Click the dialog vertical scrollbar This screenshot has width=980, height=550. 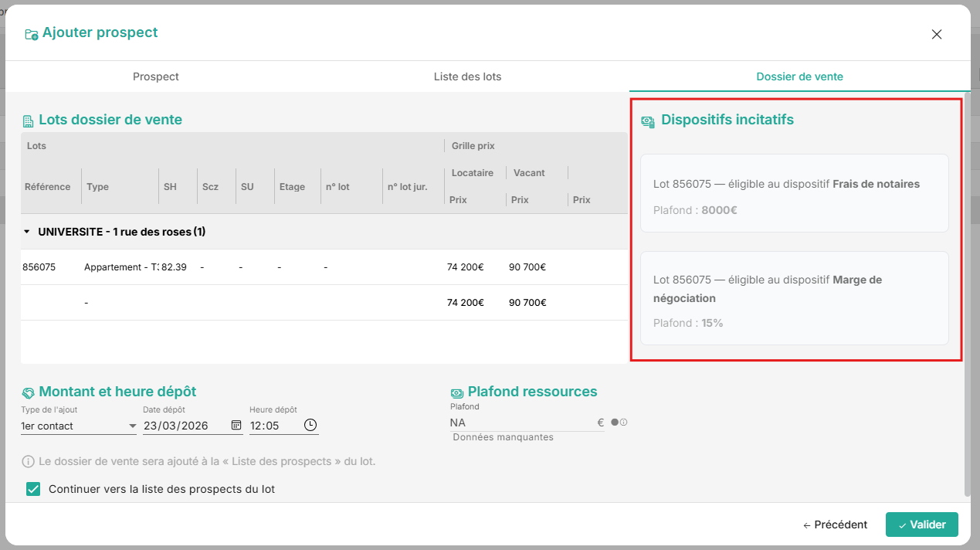(x=967, y=294)
